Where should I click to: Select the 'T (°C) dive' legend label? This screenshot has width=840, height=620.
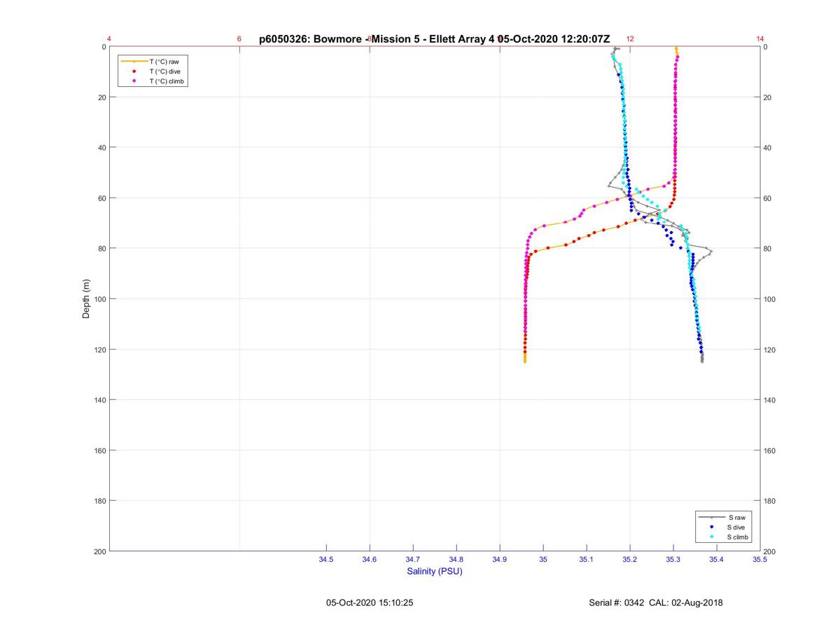tap(164, 71)
